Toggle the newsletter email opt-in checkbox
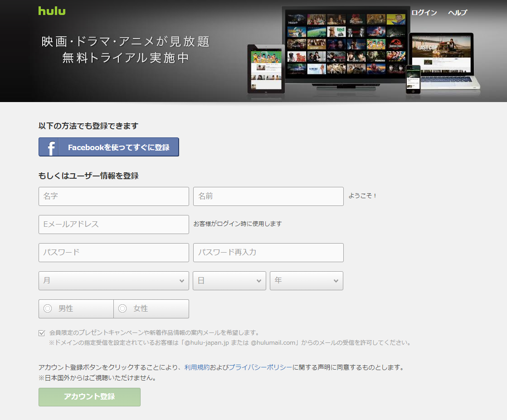The width and height of the screenshot is (507, 420). coord(42,333)
